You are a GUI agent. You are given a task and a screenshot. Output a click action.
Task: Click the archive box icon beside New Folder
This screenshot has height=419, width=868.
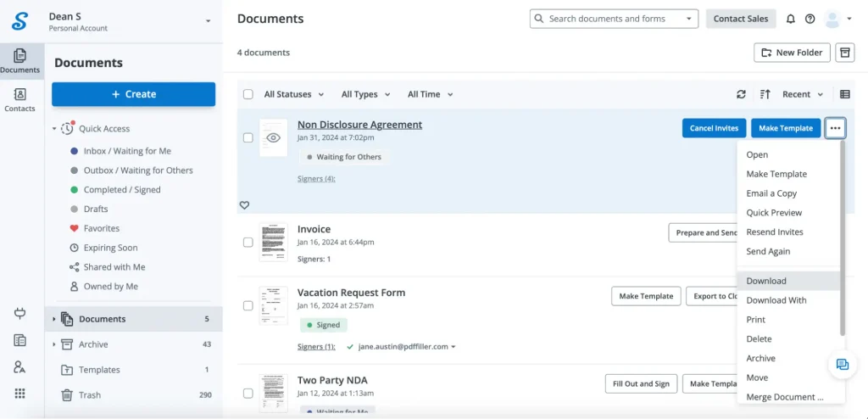pyautogui.click(x=844, y=53)
